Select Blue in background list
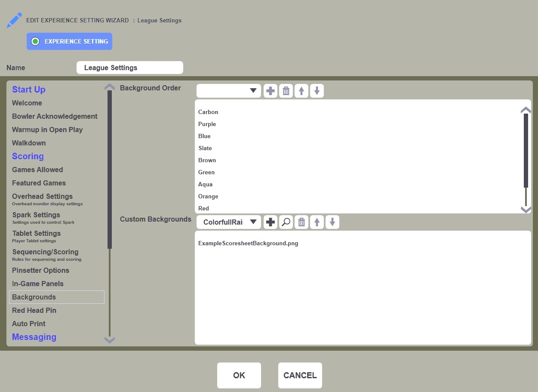Screen dimensions: 538x392 204,136
